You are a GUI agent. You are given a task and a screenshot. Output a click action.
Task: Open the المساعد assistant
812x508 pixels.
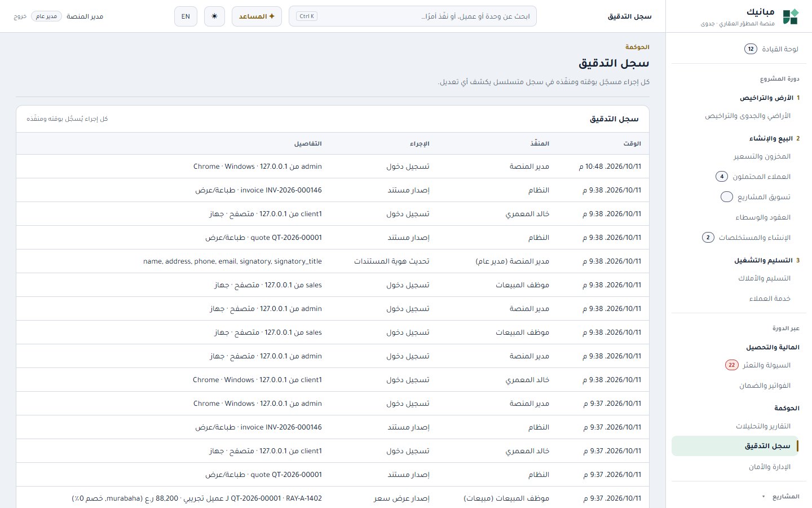coord(257,16)
